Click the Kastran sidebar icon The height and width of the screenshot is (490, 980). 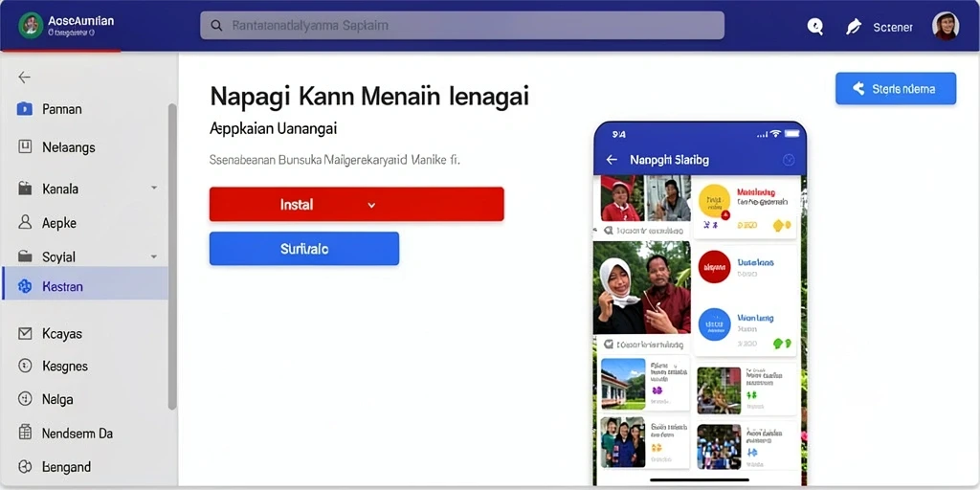coord(25,287)
